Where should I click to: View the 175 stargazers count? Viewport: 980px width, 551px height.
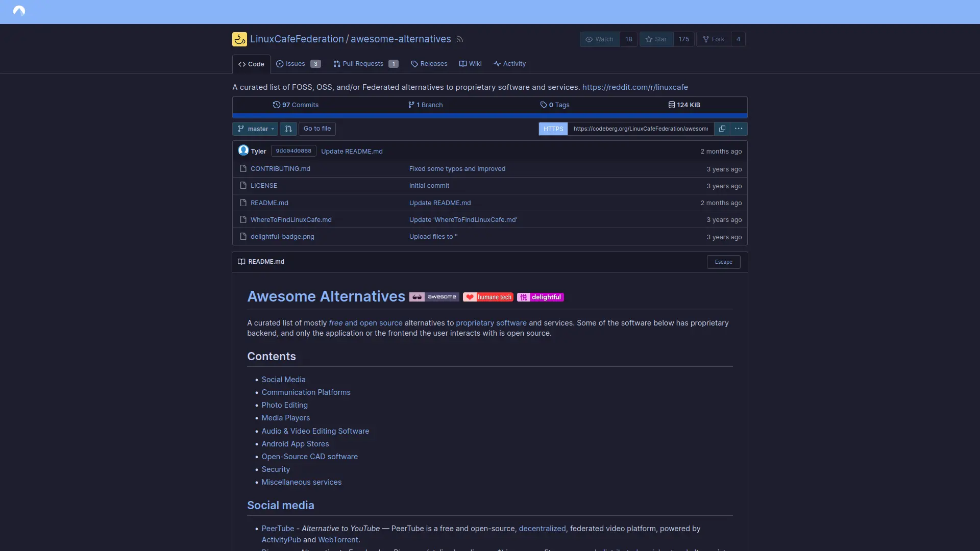click(x=684, y=39)
